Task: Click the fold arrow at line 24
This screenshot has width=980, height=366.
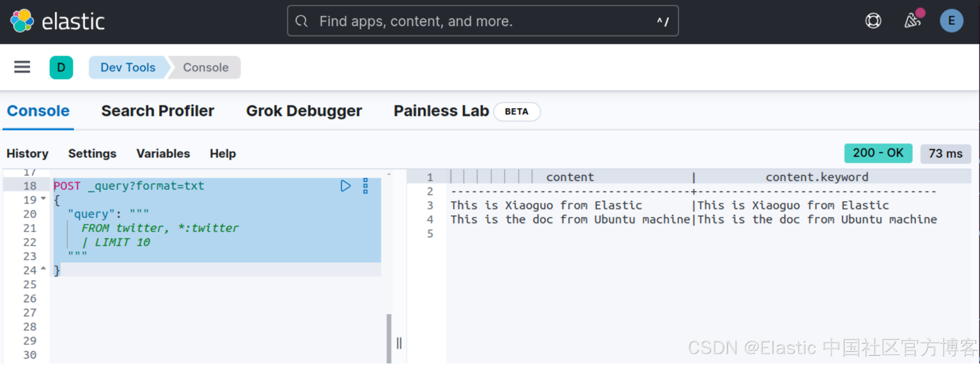Action: [x=43, y=270]
